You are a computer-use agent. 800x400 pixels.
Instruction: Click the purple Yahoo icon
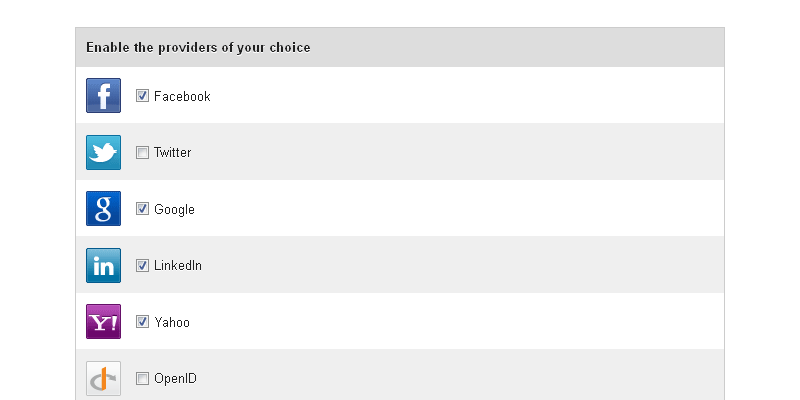click(x=103, y=322)
